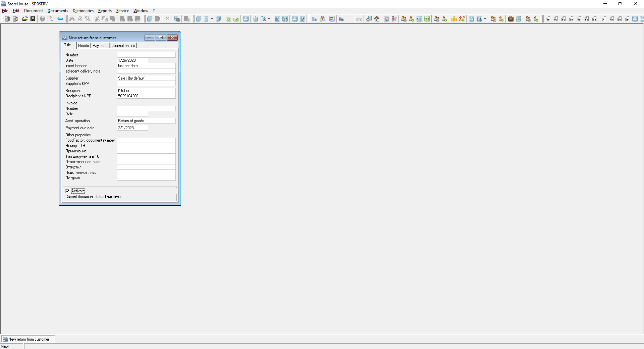The image size is (644, 349).
Task: Open the Journal entries tab
Action: (x=123, y=46)
